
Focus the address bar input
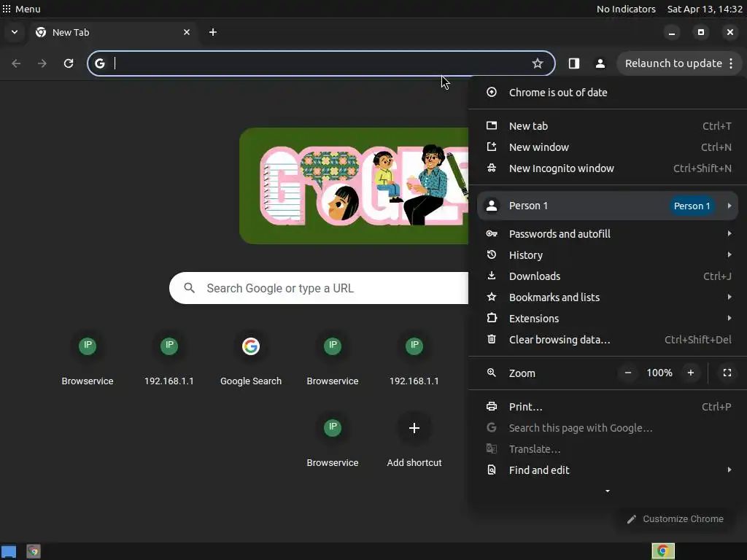(x=320, y=63)
